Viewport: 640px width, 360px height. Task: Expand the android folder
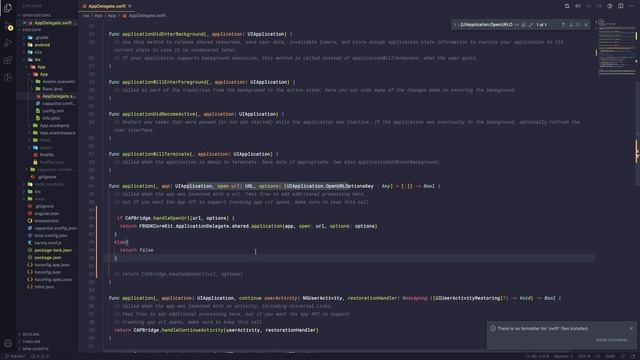pos(42,45)
